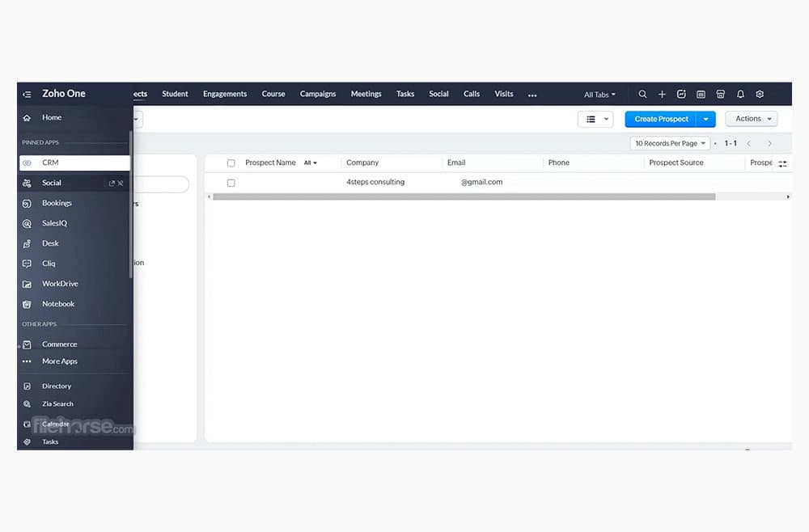Click the search magnifier icon in top bar
The height and width of the screenshot is (532, 809).
(x=642, y=95)
